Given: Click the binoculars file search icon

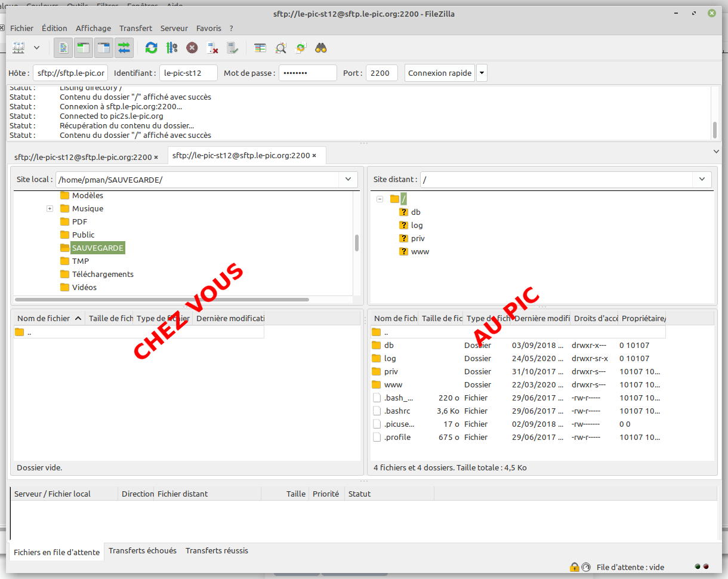Looking at the screenshot, I should (321, 48).
